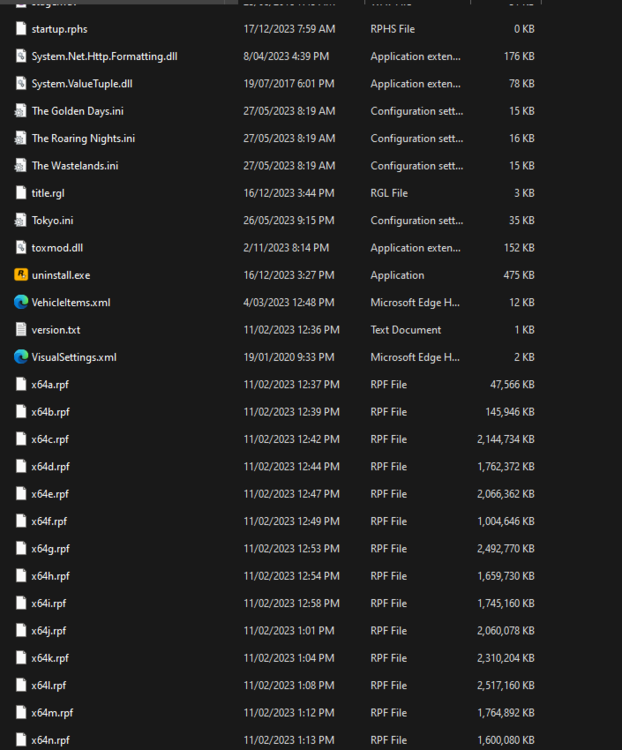
Task: Click The Wastelands.ini file icon
Action: (21, 165)
